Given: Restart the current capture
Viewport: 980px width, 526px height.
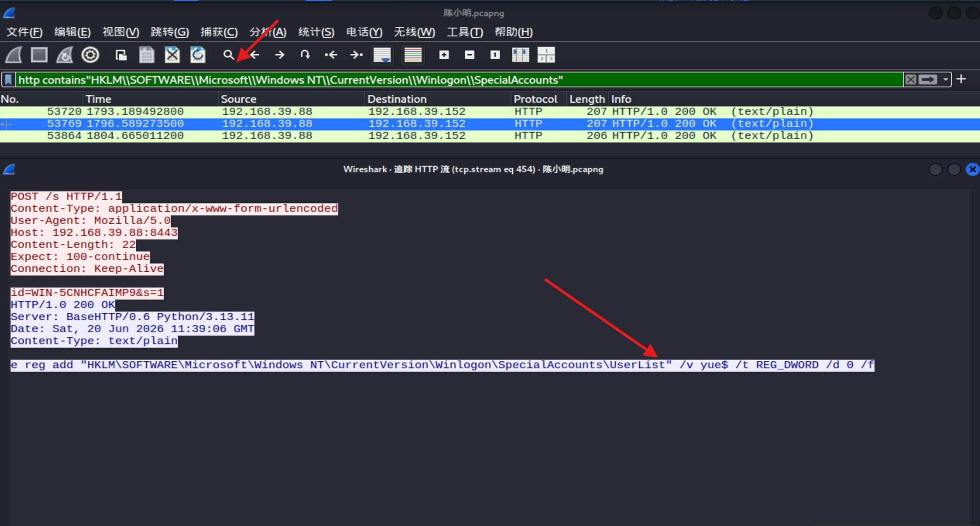Looking at the screenshot, I should [65, 55].
